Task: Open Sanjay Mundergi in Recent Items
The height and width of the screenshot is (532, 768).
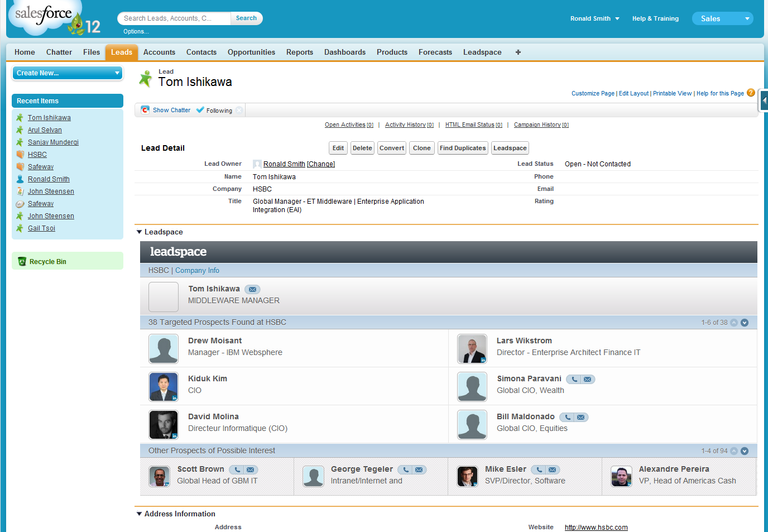Action: coord(53,142)
